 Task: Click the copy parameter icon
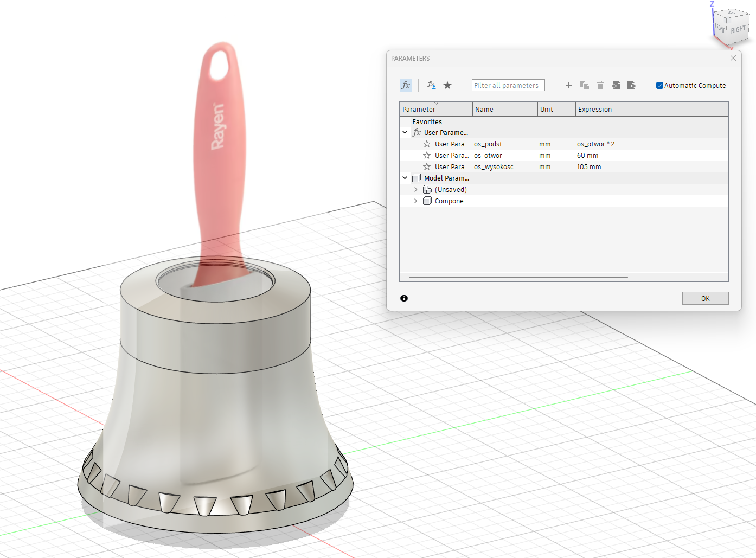pyautogui.click(x=584, y=85)
